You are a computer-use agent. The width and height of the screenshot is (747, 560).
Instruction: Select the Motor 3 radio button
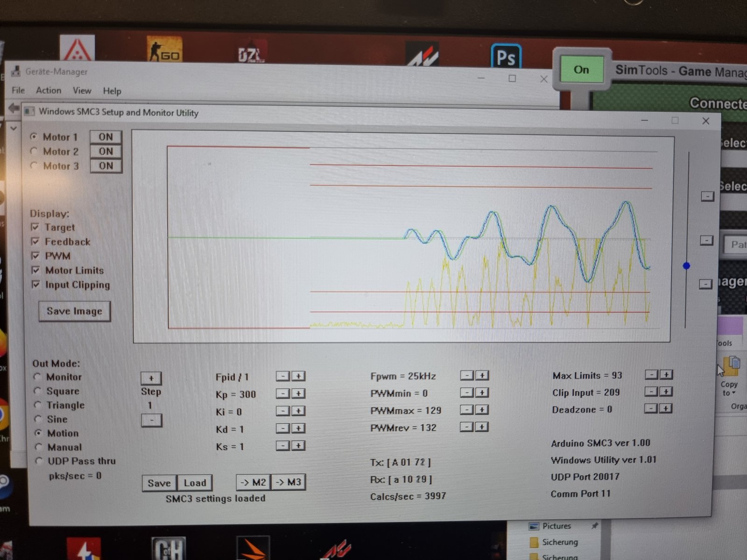(34, 166)
